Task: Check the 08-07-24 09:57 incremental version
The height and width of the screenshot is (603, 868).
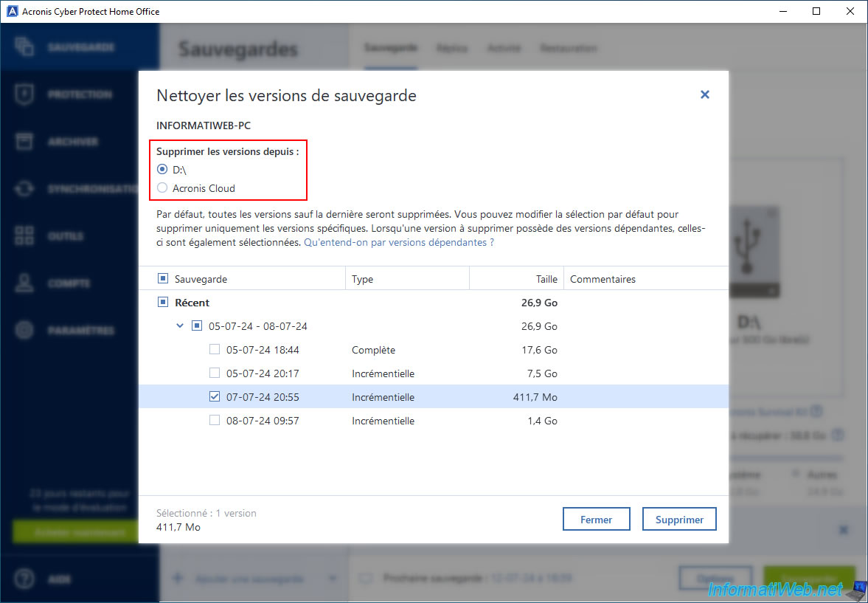Action: click(x=215, y=421)
